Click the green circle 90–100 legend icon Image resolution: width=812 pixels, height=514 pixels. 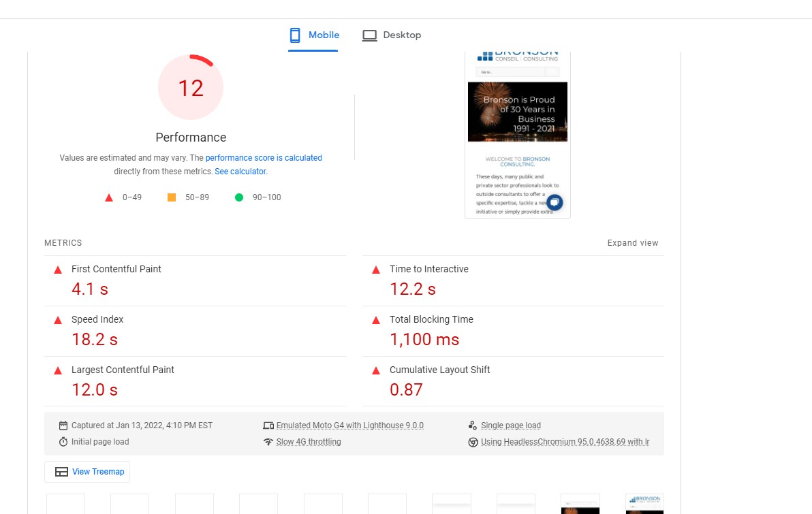click(238, 197)
